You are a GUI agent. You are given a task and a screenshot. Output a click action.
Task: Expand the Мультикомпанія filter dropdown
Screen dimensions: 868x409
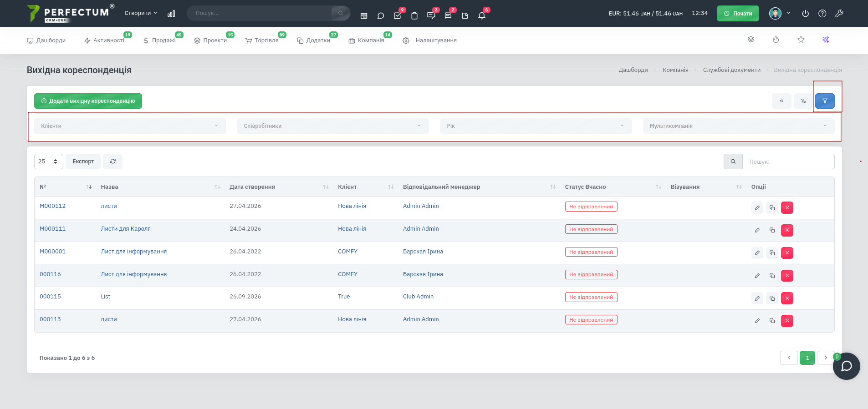739,126
